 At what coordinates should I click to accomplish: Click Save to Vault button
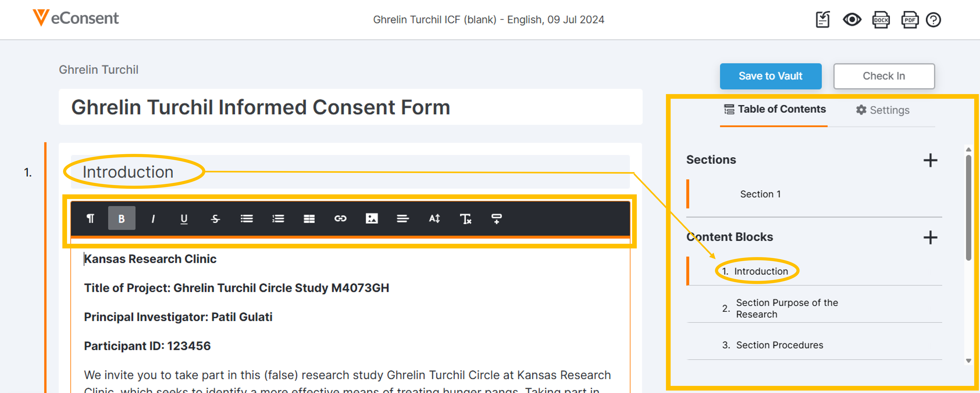pyautogui.click(x=770, y=76)
